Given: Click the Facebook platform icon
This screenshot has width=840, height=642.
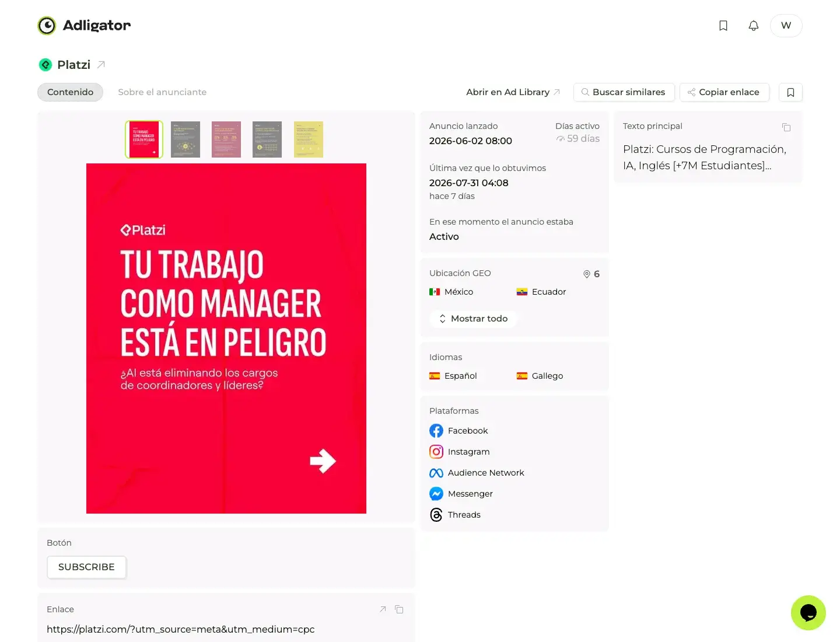Looking at the screenshot, I should [436, 431].
